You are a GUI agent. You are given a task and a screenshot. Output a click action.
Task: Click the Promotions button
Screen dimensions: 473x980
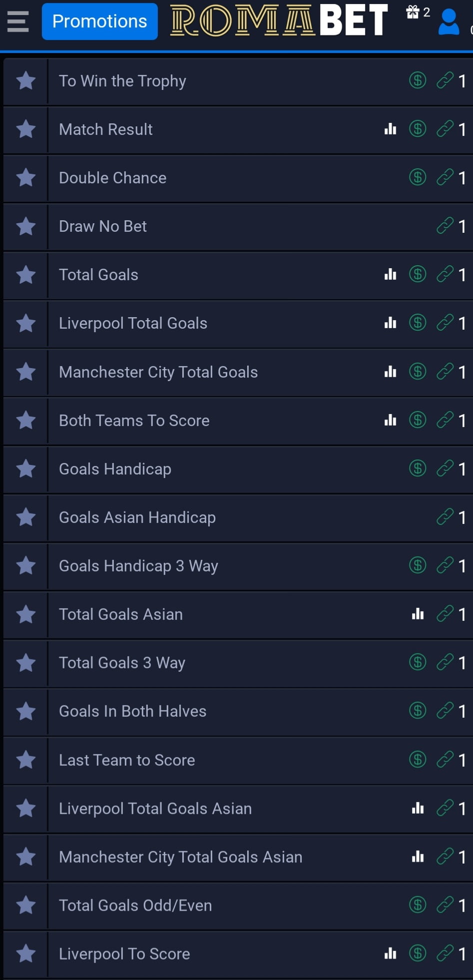click(x=99, y=21)
